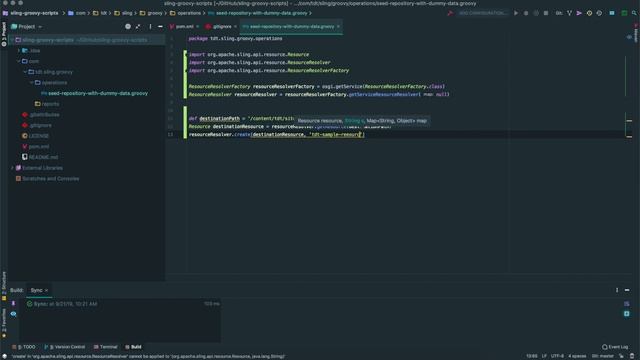Screen dimensions: 640x360
Task: Open the vertical Favorites tool window stripe
Action: (4, 322)
